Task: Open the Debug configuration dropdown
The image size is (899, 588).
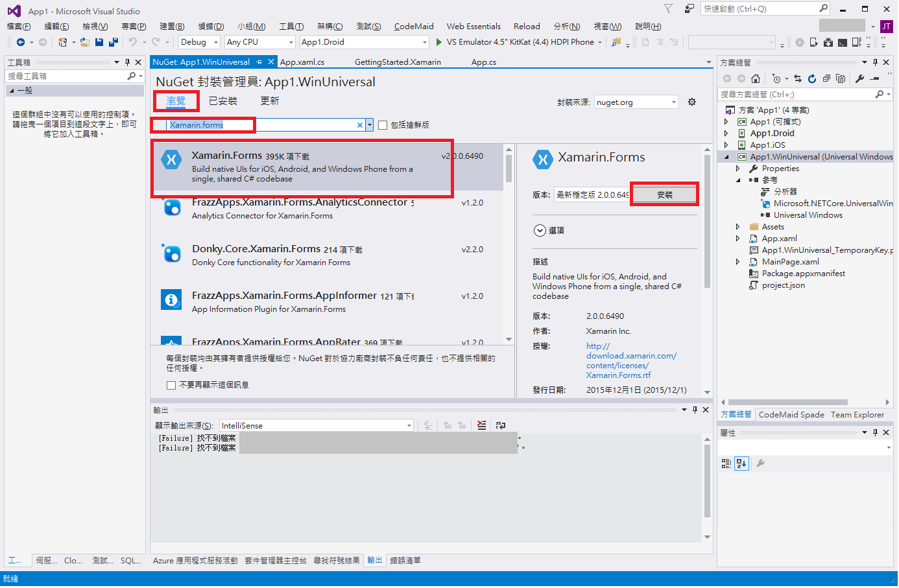Action: point(200,42)
